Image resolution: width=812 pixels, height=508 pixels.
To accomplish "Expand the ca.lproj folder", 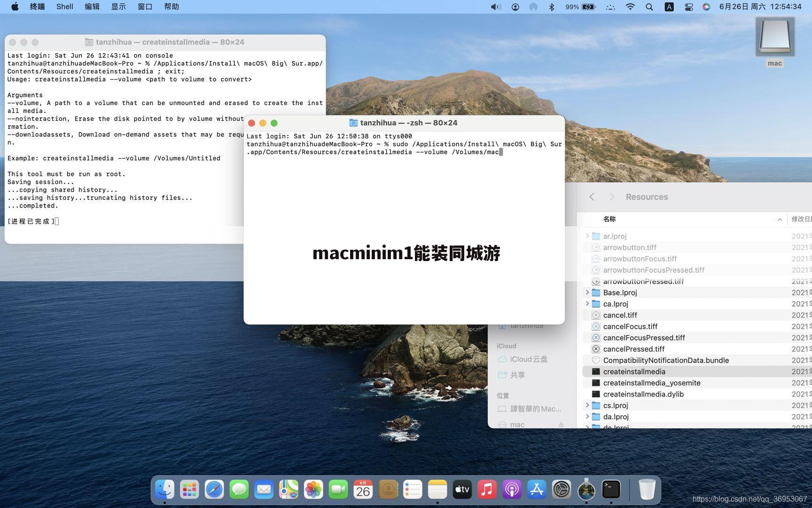I will 587,304.
